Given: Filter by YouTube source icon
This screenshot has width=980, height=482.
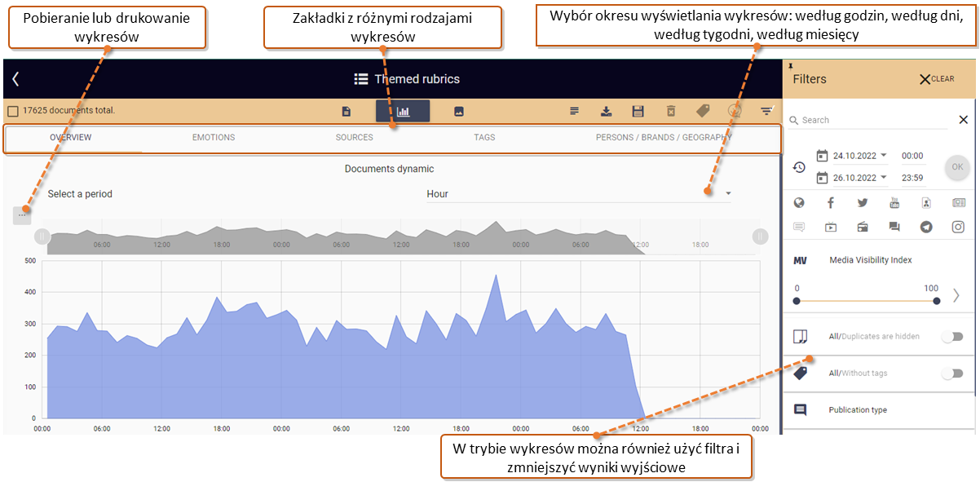Looking at the screenshot, I should point(894,203).
